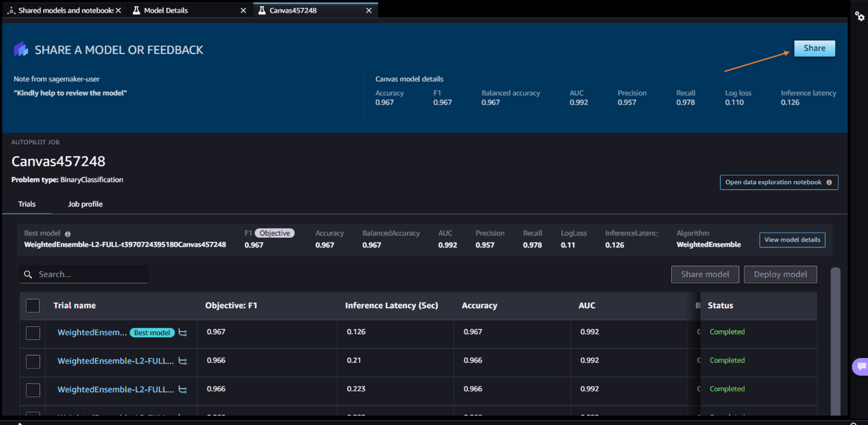Click icon on Shared models and notebooks tab

coord(11,10)
